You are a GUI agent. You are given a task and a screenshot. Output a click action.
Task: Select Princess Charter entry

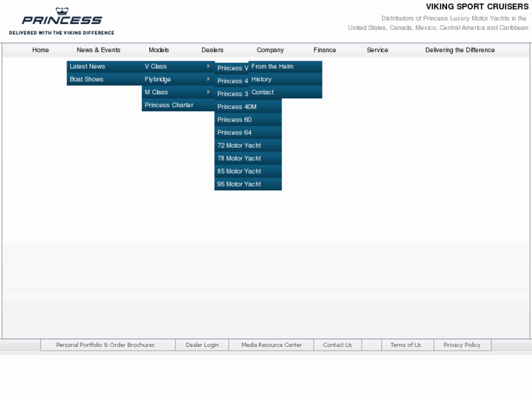178,105
